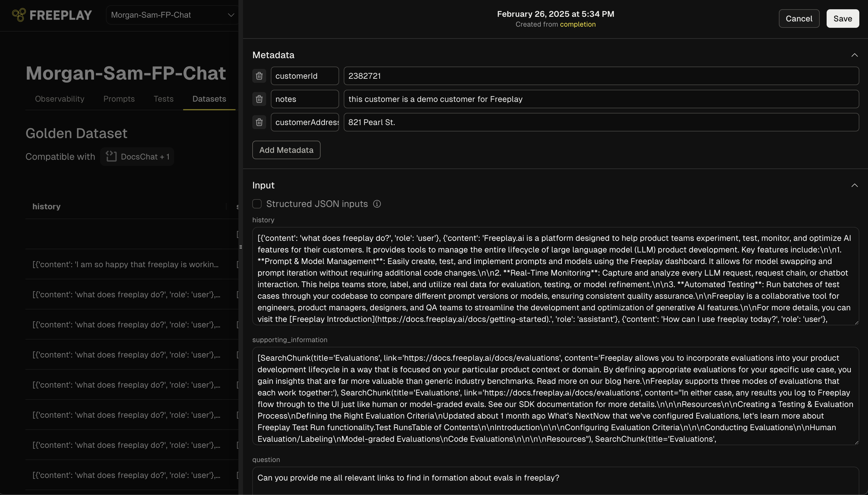Screen dimensions: 868x495
Task: Delete the customerId metadata row
Action: click(259, 76)
